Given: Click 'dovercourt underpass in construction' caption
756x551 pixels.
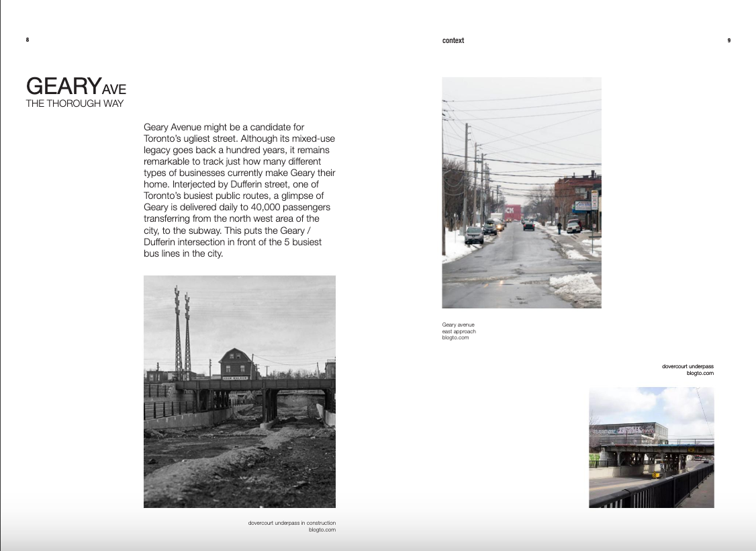Looking at the screenshot, I should (x=291, y=523).
